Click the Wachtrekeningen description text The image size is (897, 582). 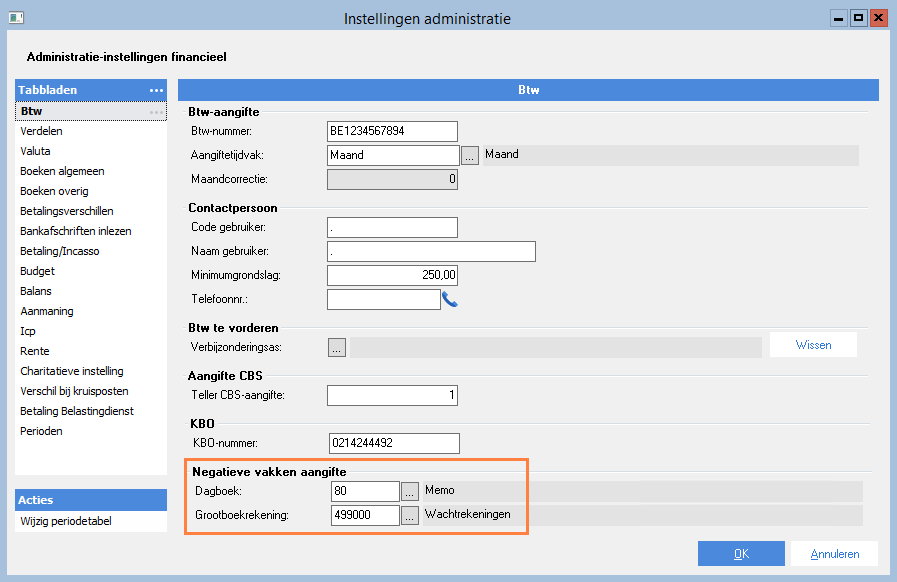[x=467, y=514]
